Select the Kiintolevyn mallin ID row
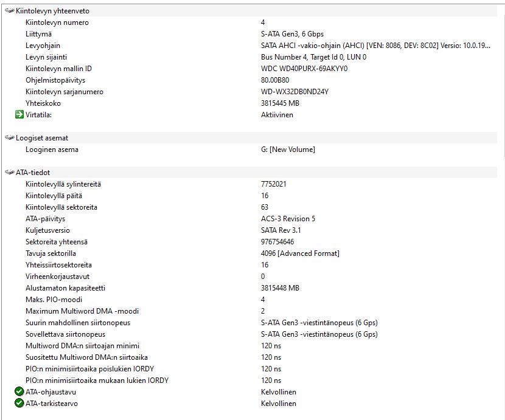This screenshot has height=420, width=505. pos(251,69)
